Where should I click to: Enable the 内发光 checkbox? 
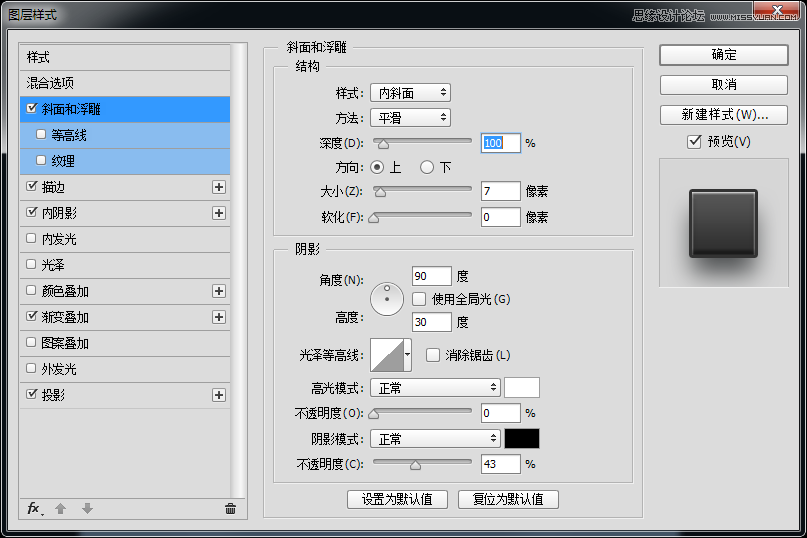tap(31, 238)
